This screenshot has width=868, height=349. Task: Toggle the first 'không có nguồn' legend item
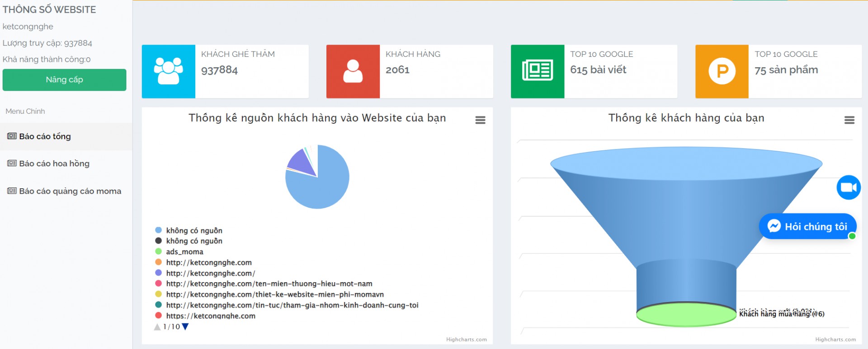pos(194,231)
